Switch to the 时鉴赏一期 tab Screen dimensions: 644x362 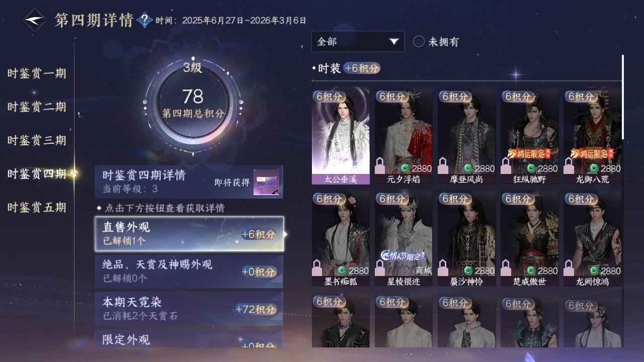37,73
